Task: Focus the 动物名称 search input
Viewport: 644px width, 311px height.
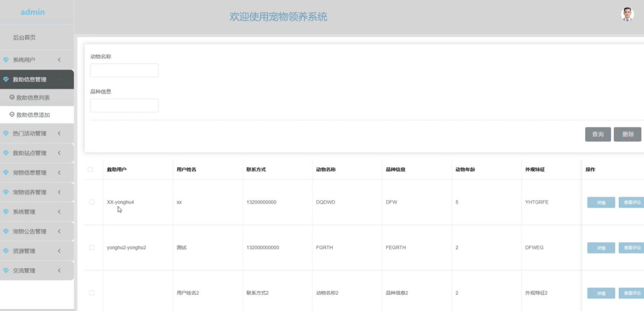Action: 124,70
